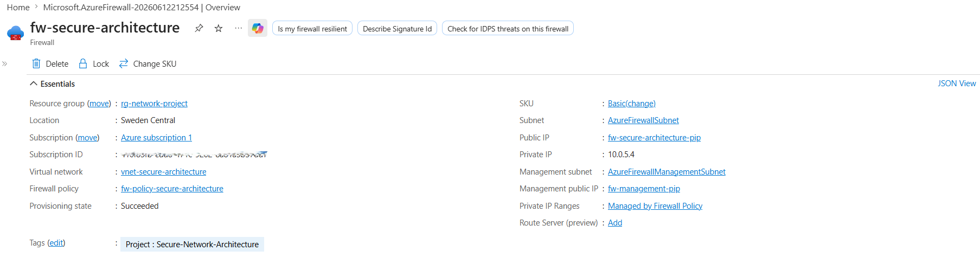
Task: Open fw-policy-secure-architecture policy
Action: click(x=172, y=189)
